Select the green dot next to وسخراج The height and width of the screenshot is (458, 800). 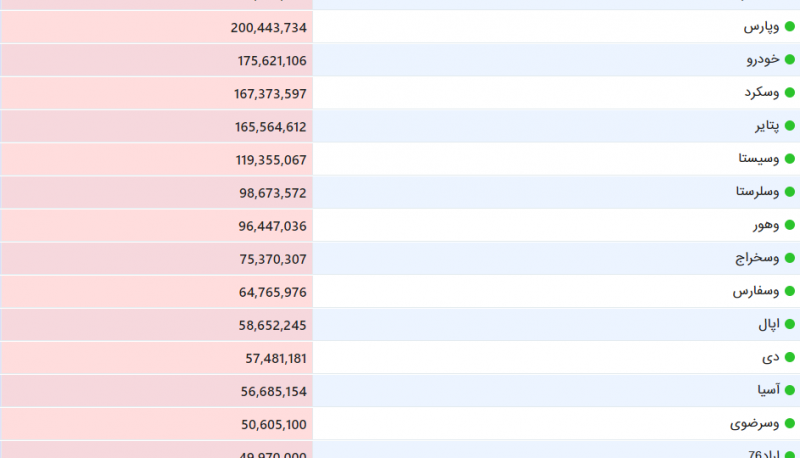click(x=790, y=258)
